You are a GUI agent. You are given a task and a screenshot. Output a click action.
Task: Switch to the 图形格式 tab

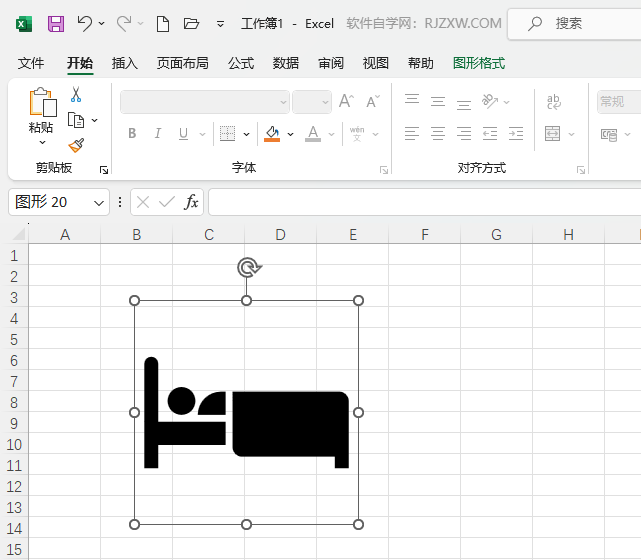point(479,63)
